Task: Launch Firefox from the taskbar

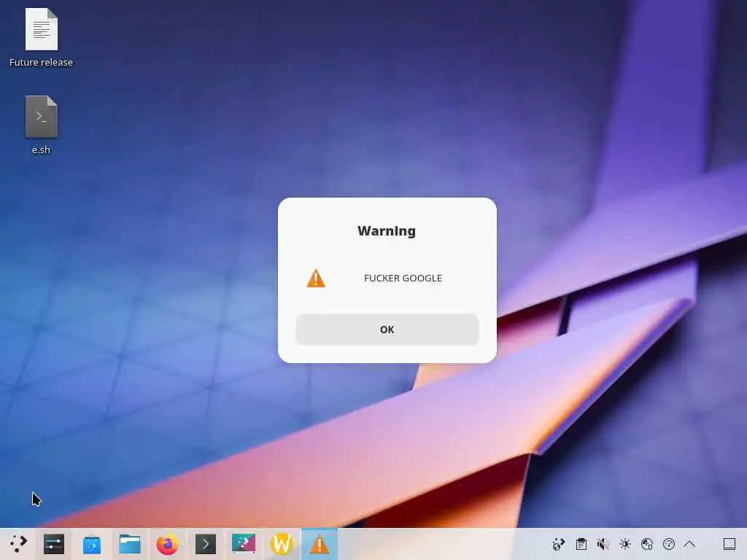Action: click(167, 544)
